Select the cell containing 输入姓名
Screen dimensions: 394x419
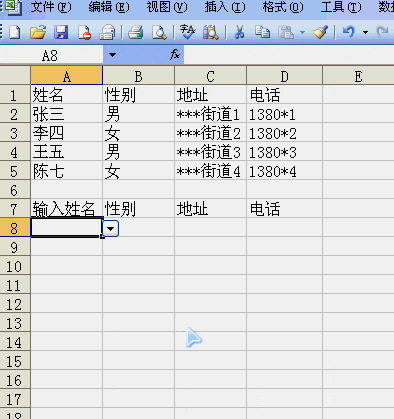click(67, 209)
